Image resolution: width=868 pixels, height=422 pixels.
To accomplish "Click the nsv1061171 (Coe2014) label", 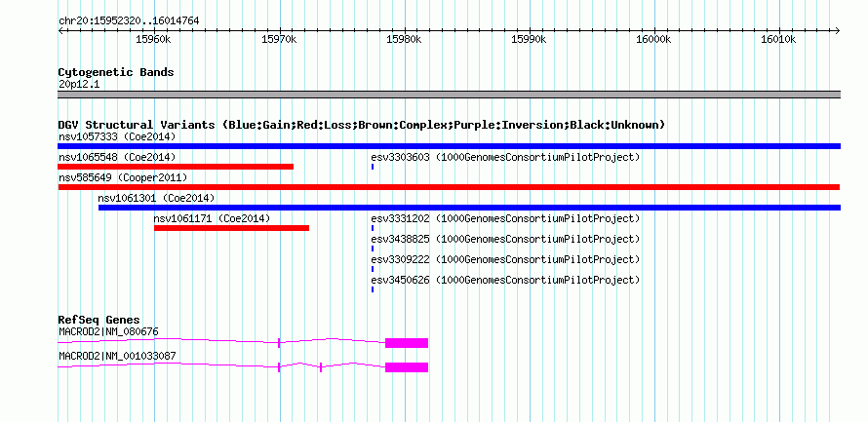I will pos(212,218).
